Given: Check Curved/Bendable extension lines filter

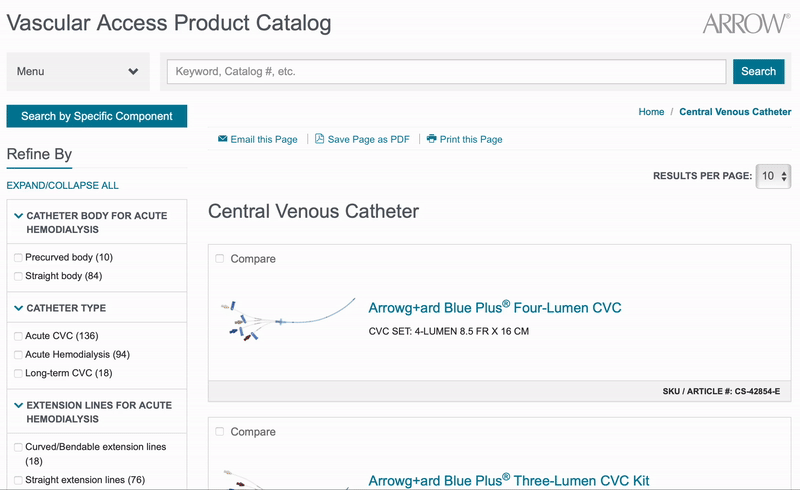Looking at the screenshot, I should tap(18, 447).
